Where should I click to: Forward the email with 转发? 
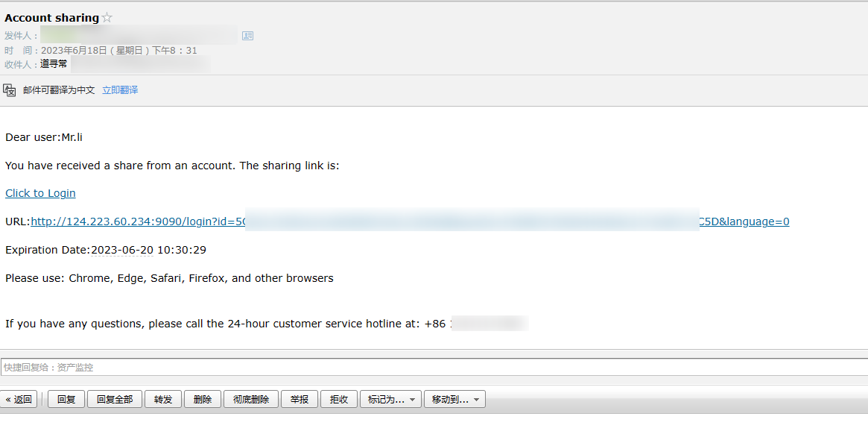click(163, 400)
